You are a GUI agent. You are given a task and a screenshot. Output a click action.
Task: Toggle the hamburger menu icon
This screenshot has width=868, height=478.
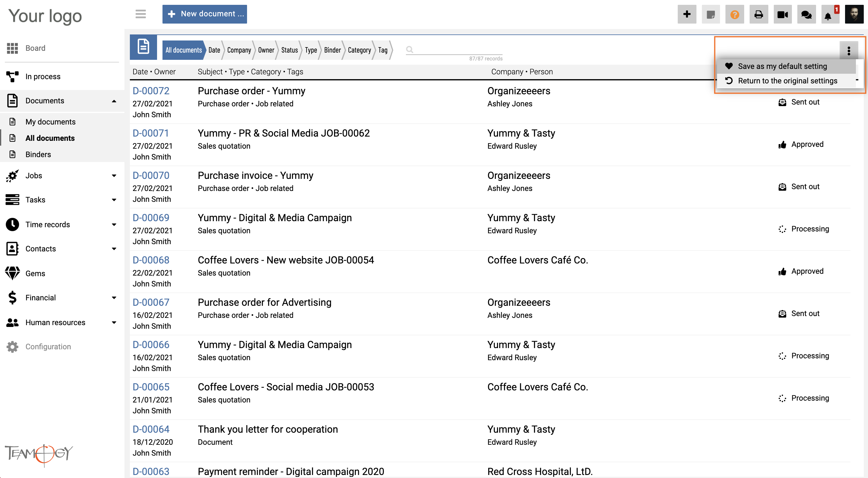coord(140,14)
